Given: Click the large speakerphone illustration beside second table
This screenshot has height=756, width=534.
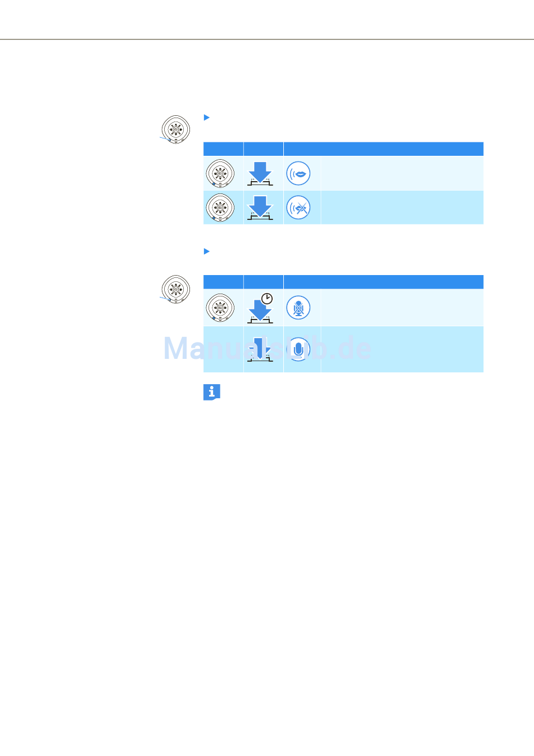Looking at the screenshot, I should click(x=175, y=290).
